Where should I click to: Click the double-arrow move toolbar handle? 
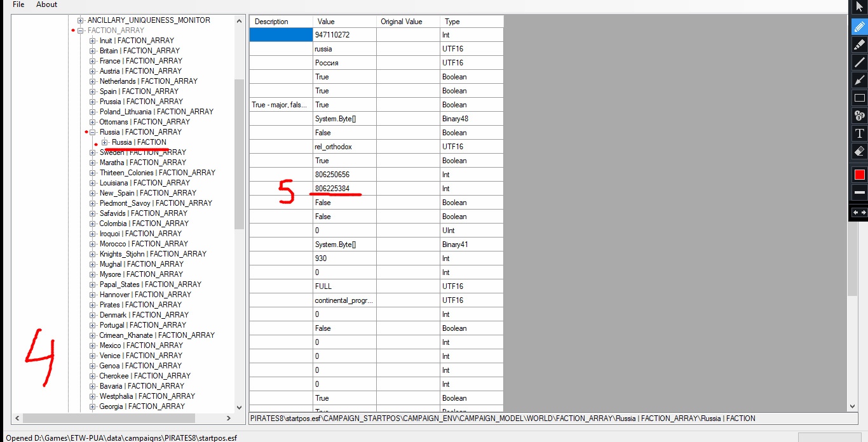coord(859,212)
